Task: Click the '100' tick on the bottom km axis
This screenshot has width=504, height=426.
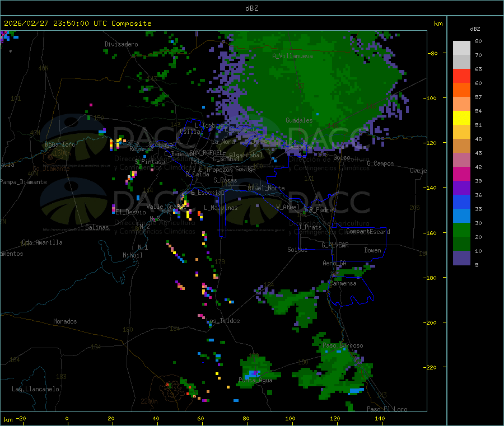Action: coord(290,418)
